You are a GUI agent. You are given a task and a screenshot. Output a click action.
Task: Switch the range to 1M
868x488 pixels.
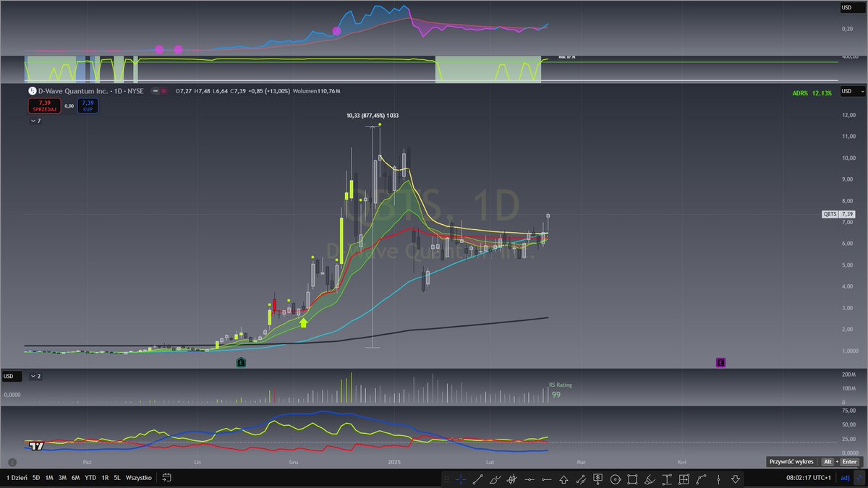point(49,478)
